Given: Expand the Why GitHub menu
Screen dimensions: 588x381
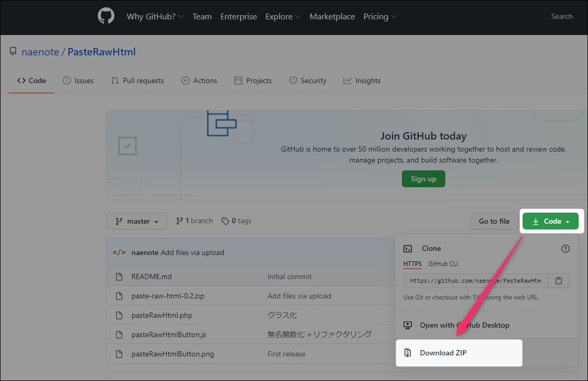Looking at the screenshot, I should pyautogui.click(x=154, y=16).
